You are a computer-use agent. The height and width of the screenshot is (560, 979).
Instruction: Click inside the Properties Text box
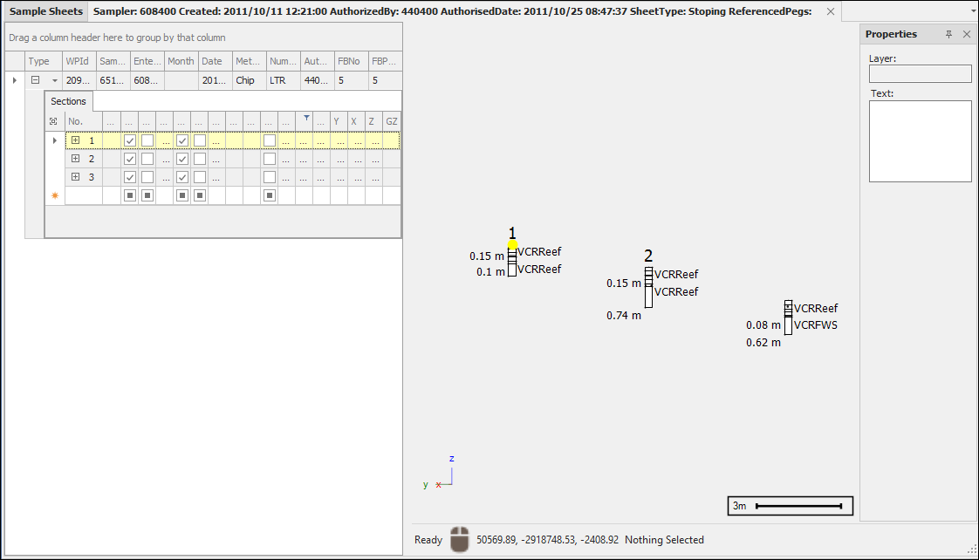[x=920, y=140]
